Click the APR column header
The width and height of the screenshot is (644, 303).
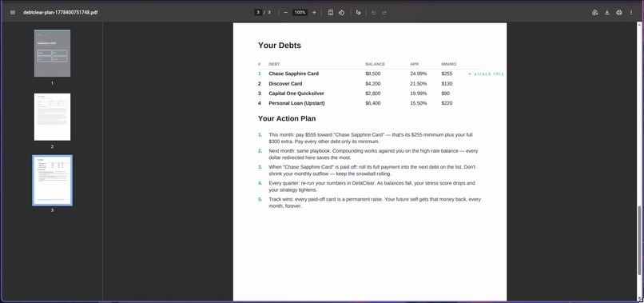point(414,64)
